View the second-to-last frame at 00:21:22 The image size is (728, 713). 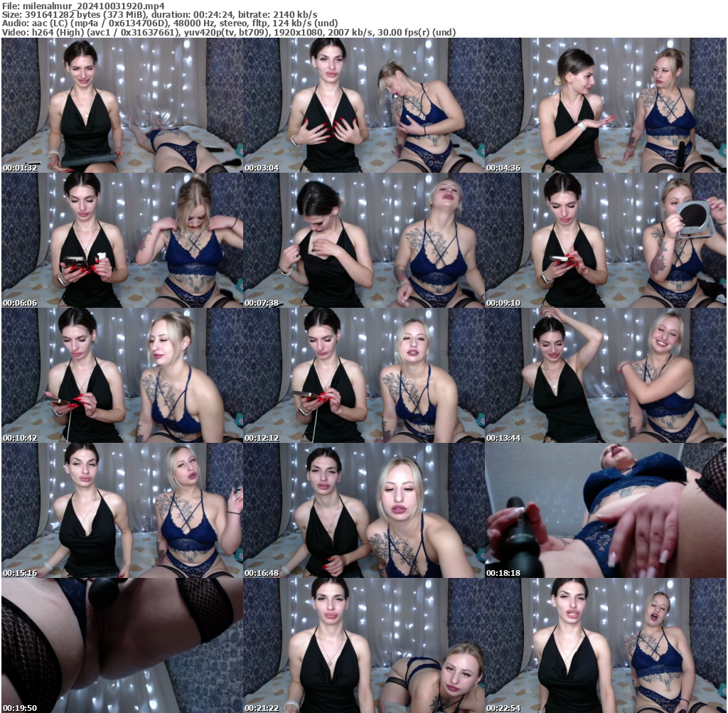click(363, 647)
